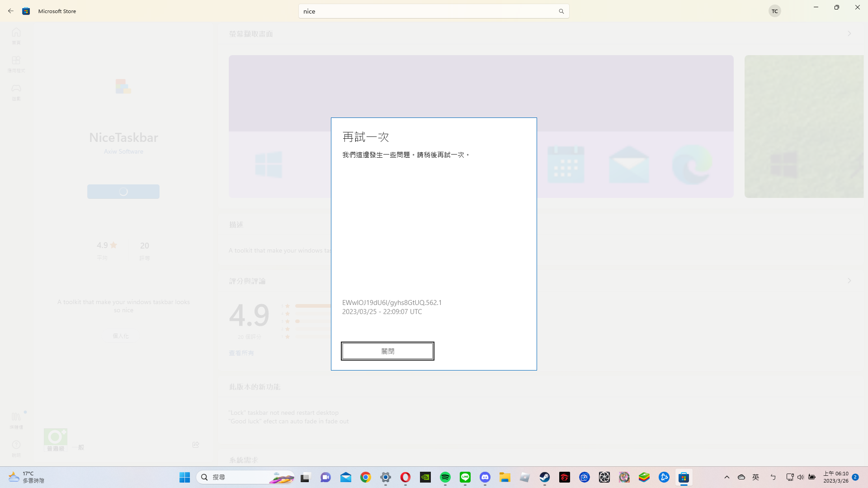Image resolution: width=868 pixels, height=488 pixels.
Task: Open the TC account avatar
Action: (x=775, y=11)
